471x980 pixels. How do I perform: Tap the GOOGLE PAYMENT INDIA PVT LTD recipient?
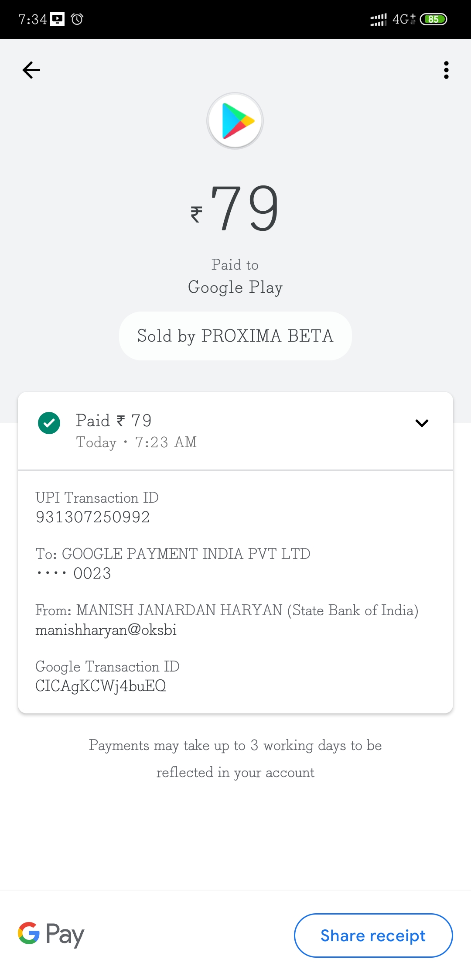point(186,554)
